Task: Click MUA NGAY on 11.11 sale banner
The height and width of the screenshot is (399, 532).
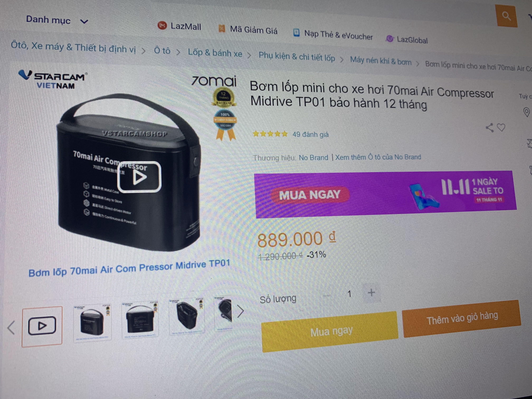Action: coord(310,195)
